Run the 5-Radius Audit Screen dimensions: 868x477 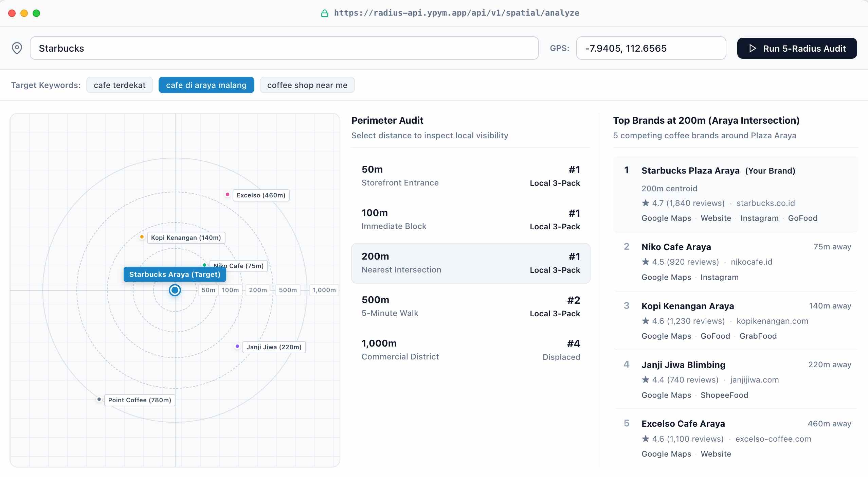[x=797, y=48]
